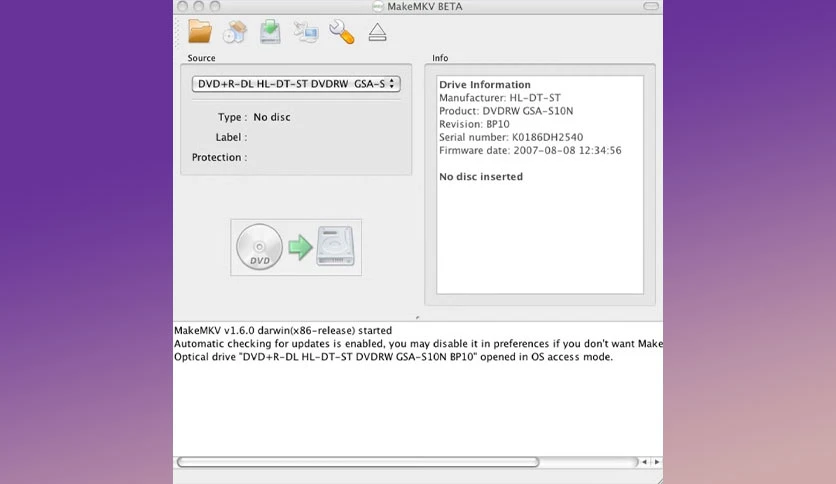Click the 'Manufacturer: HL-DT-ST' line
The width and height of the screenshot is (836, 484).
(x=500, y=98)
